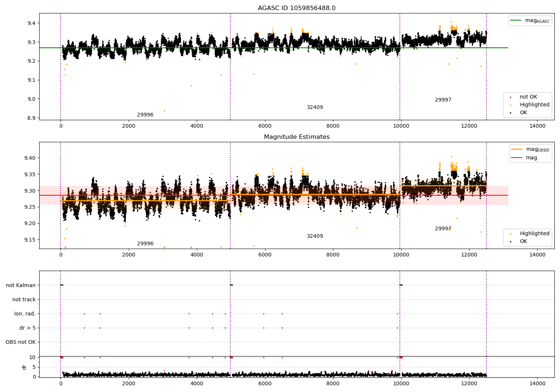The height and width of the screenshot is (392, 560).
Task: Select the 'Magnitude Estimates' subplot title
Action: [296, 137]
